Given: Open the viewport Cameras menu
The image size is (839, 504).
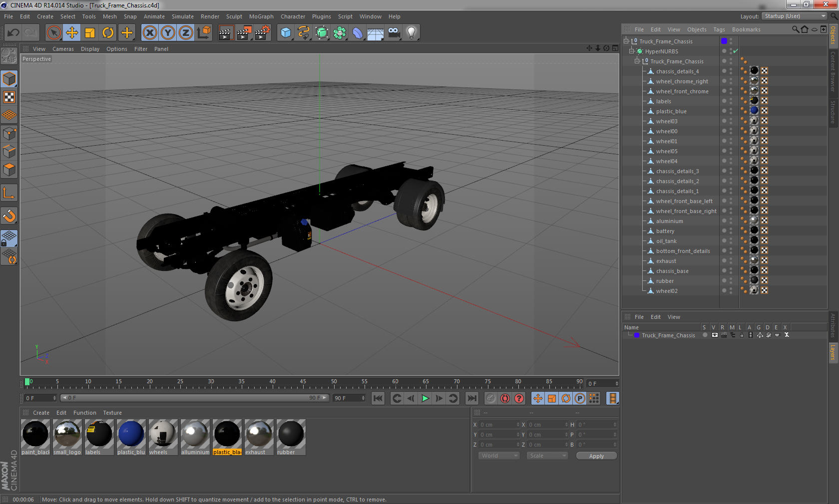Looking at the screenshot, I should pos(63,49).
